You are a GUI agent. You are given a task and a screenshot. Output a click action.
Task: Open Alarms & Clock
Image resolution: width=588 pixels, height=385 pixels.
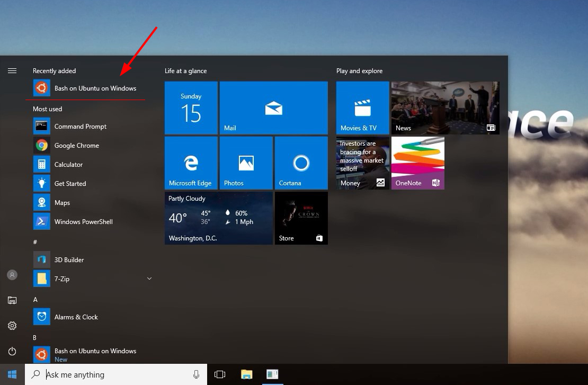click(x=92, y=317)
